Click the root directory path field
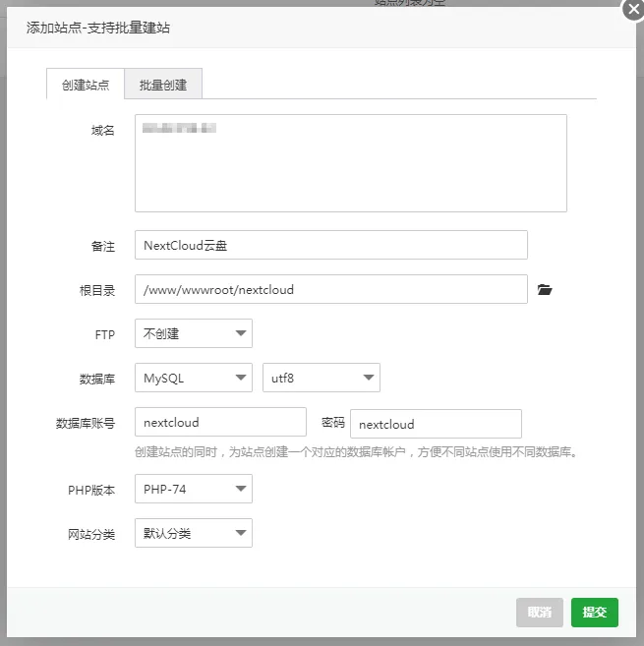 (330, 289)
